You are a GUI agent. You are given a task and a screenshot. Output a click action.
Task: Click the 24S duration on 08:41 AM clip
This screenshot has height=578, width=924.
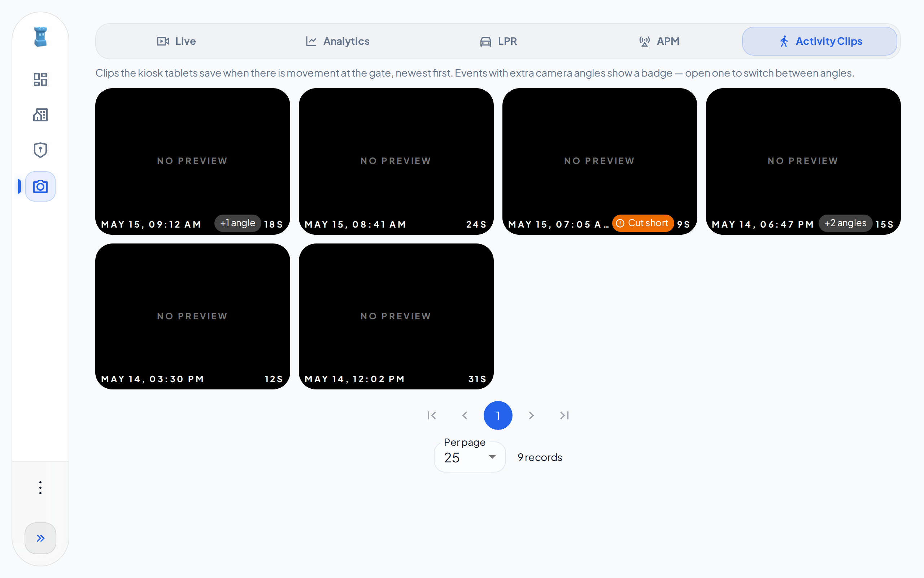click(476, 225)
